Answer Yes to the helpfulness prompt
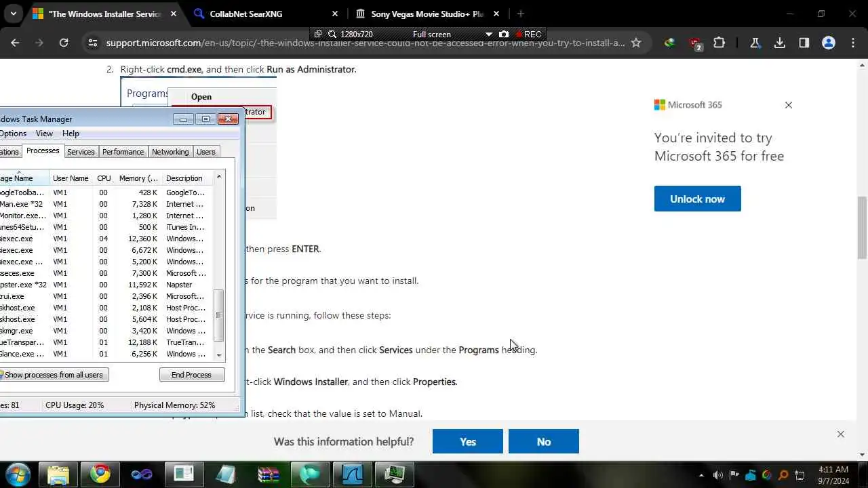 click(468, 441)
